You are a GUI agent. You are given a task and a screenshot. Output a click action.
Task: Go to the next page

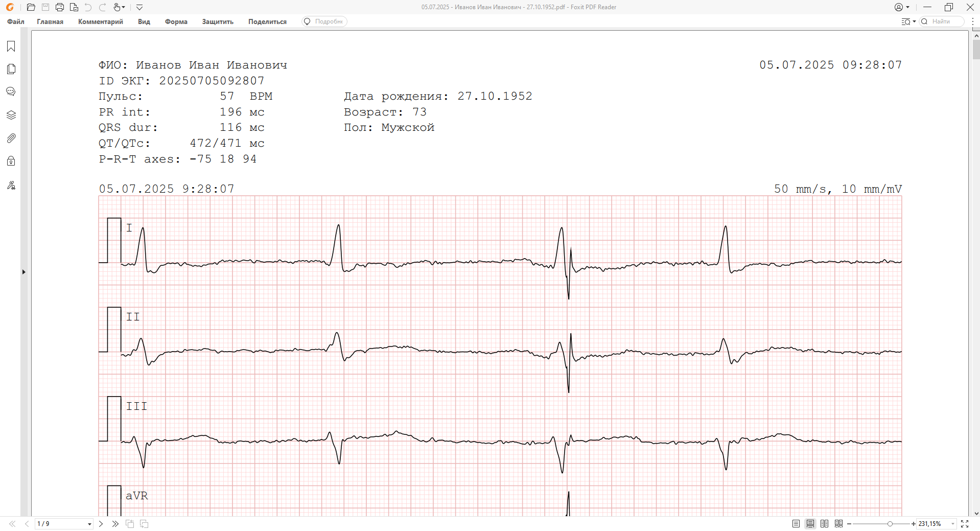click(x=101, y=524)
